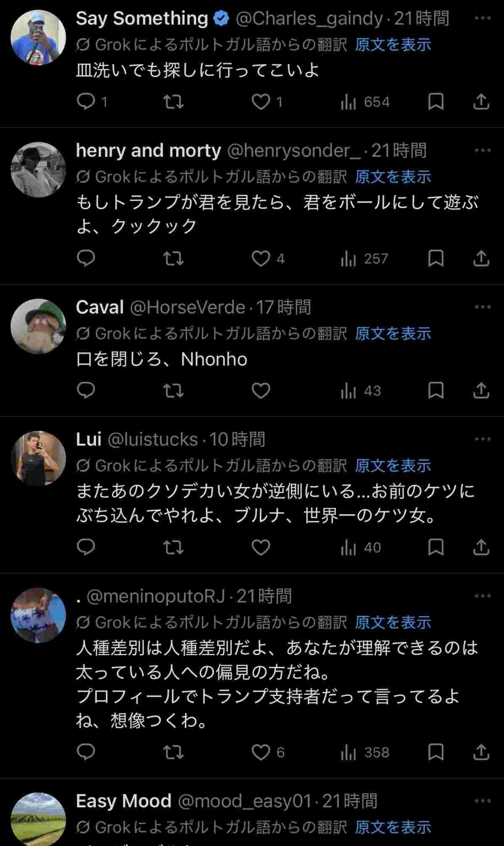Viewport: 504px width, 846px height.
Task: Bookmark Caval's tweet
Action: pos(436,391)
